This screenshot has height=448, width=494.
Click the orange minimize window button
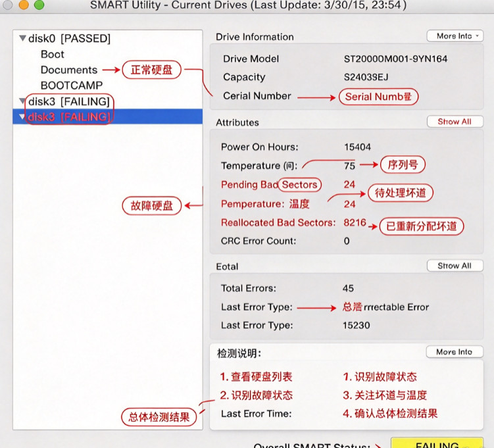pyautogui.click(x=24, y=5)
